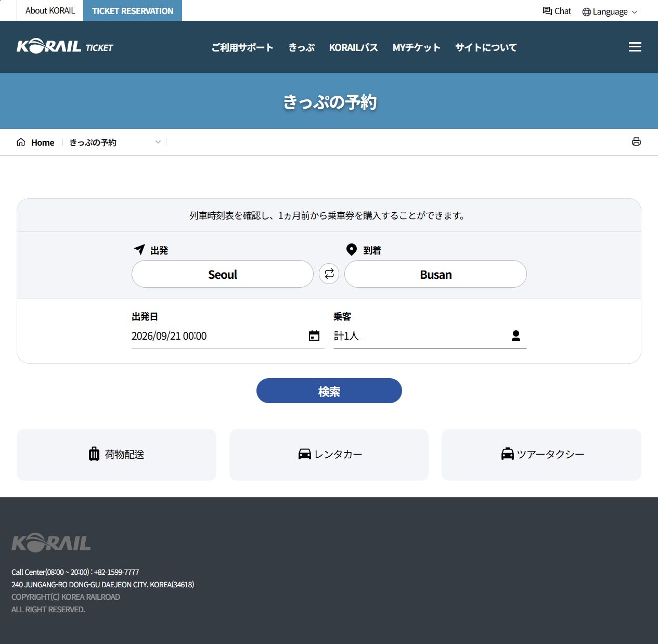Click the departure date 2026/09/21 00:00 field
The image size is (658, 644).
[x=228, y=336]
